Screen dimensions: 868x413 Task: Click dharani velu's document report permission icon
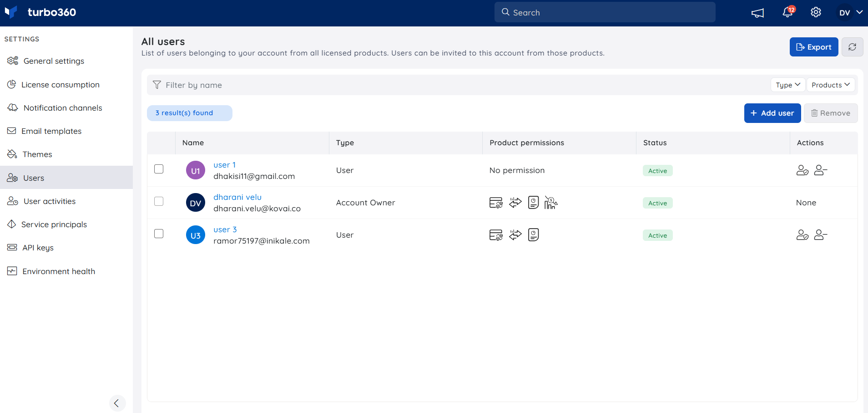pyautogui.click(x=533, y=203)
